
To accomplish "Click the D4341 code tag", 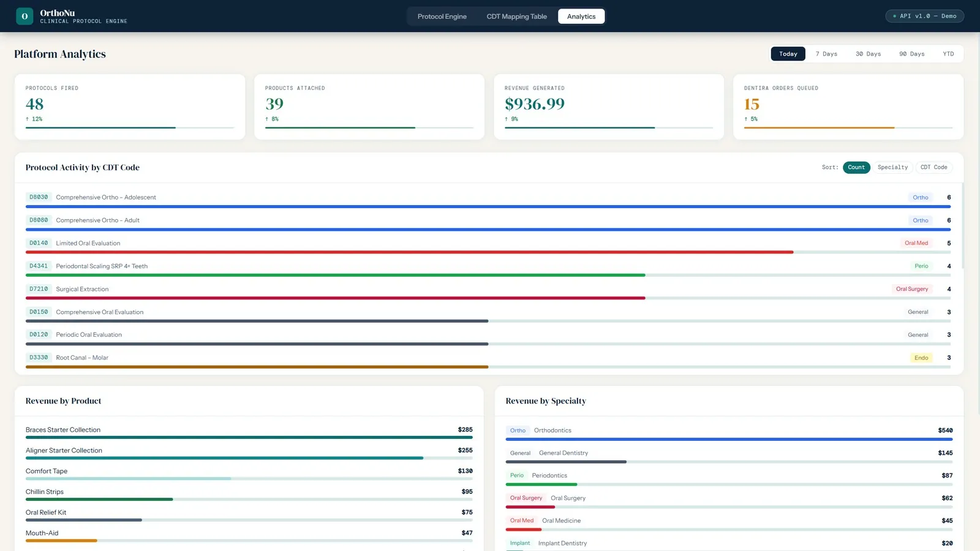I will pyautogui.click(x=39, y=266).
